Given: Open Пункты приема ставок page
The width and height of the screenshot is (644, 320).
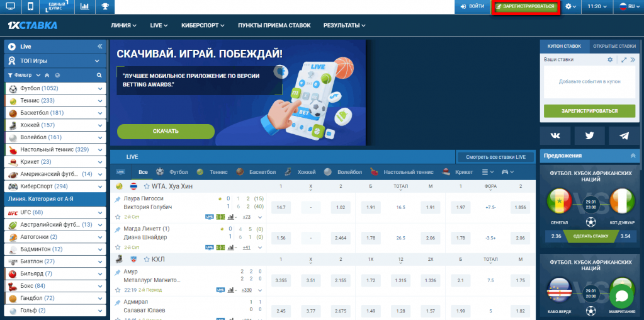Looking at the screenshot, I should click(274, 25).
